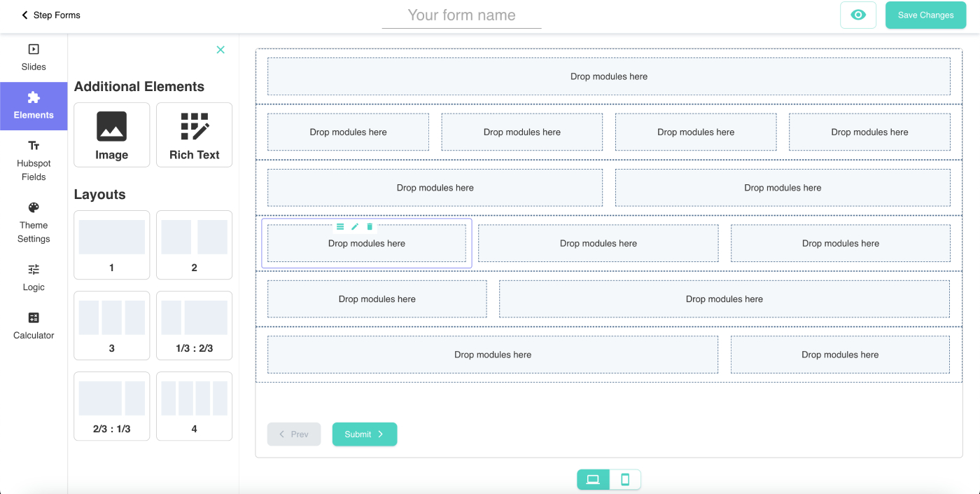Go back to Step Forms
Viewport: 980px width, 494px height.
point(50,15)
